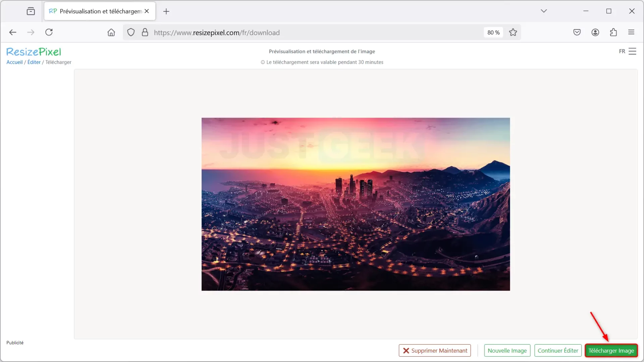
Task: Go back to previous page
Action: (x=13, y=32)
